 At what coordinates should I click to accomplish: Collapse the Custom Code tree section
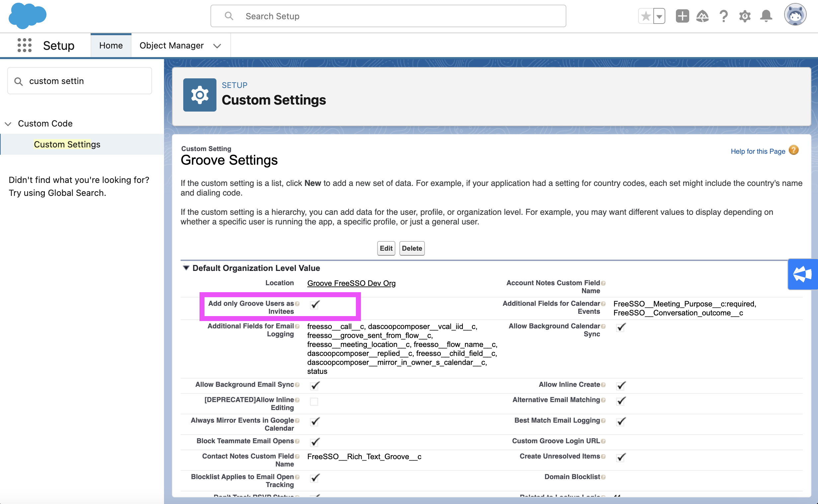pyautogui.click(x=8, y=124)
